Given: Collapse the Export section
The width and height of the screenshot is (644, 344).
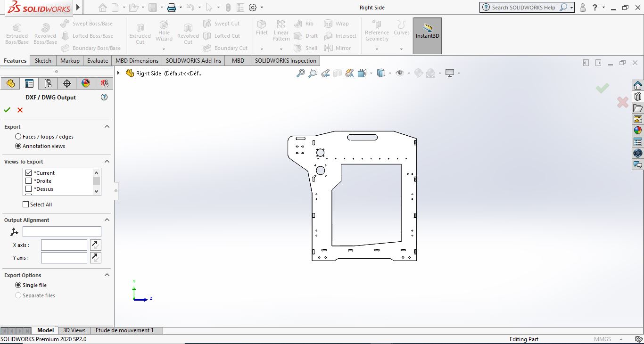Looking at the screenshot, I should click(107, 127).
